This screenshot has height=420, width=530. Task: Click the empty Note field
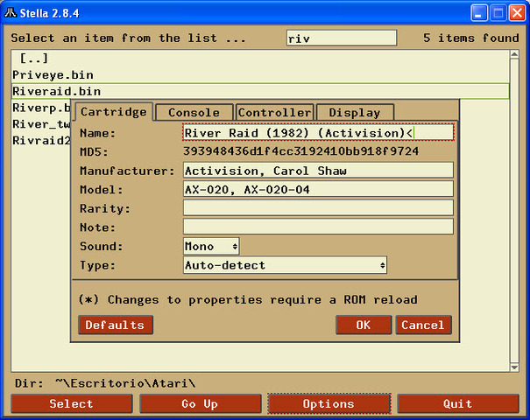(318, 227)
